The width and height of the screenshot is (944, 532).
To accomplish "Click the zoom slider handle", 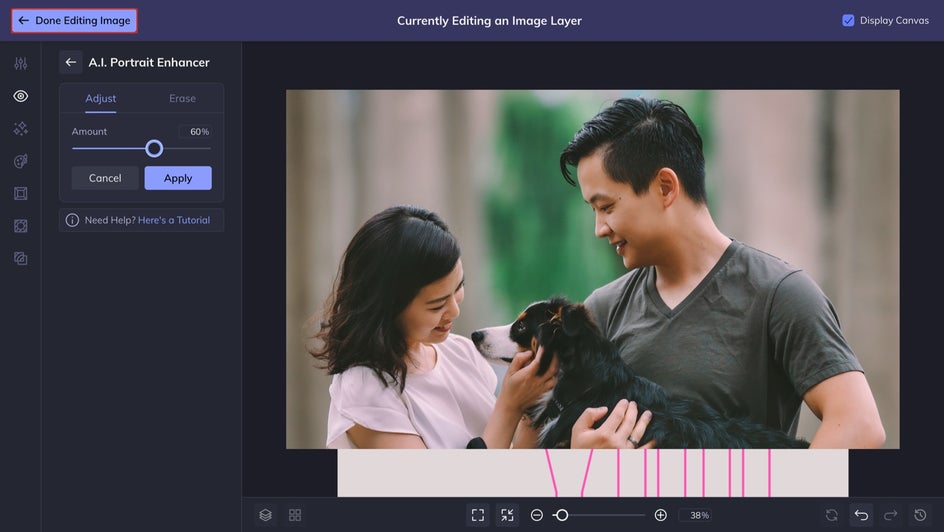I will coord(562,515).
